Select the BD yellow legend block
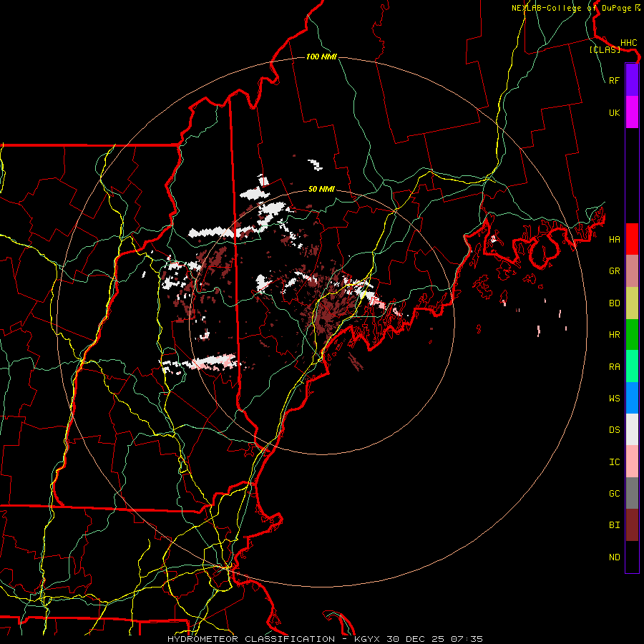The width and height of the screenshot is (644, 644). pos(632,303)
